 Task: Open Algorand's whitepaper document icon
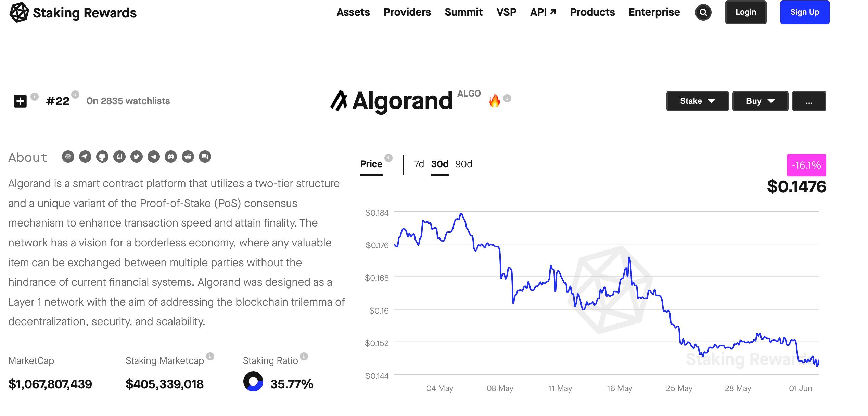click(x=119, y=157)
